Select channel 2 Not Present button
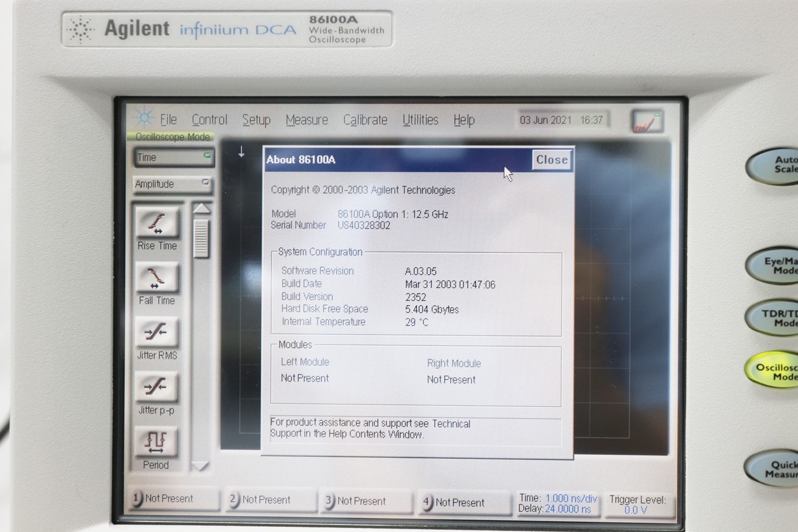Image resolution: width=798 pixels, height=532 pixels. [271, 500]
